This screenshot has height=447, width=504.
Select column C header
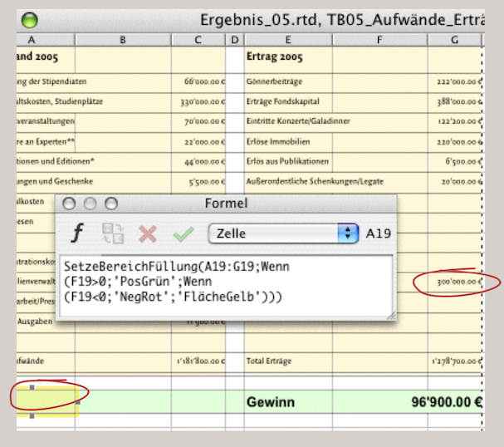click(x=198, y=39)
